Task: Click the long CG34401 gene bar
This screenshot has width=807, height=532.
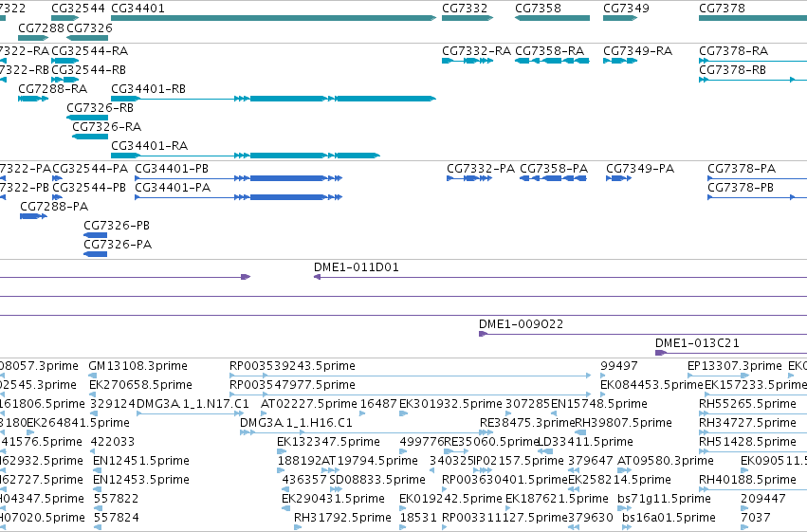Action: (x=274, y=18)
